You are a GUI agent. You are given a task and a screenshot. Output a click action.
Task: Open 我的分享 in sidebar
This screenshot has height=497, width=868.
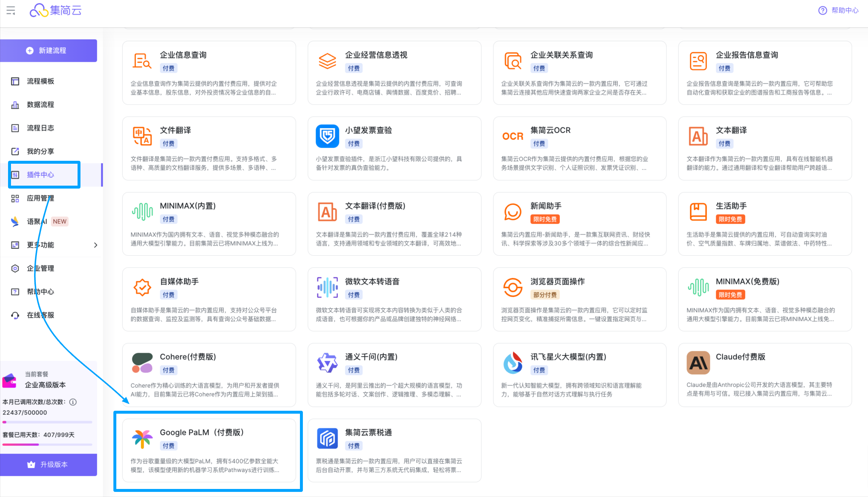pyautogui.click(x=40, y=151)
